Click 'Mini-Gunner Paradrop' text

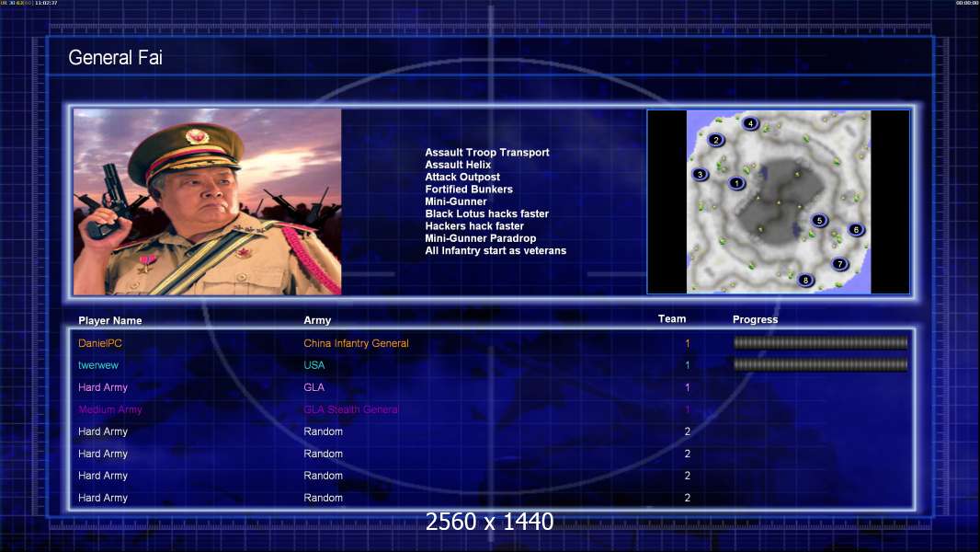[x=480, y=238]
